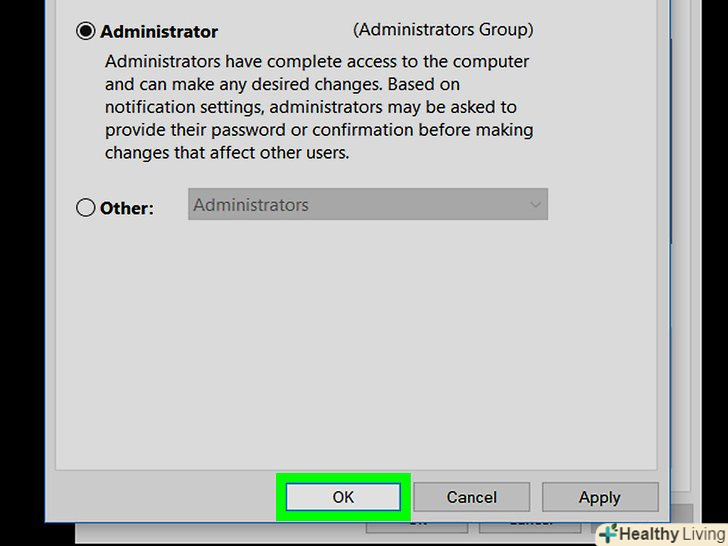The image size is (728, 546).
Task: Click the (Administrators Group) label
Action: pyautogui.click(x=443, y=30)
